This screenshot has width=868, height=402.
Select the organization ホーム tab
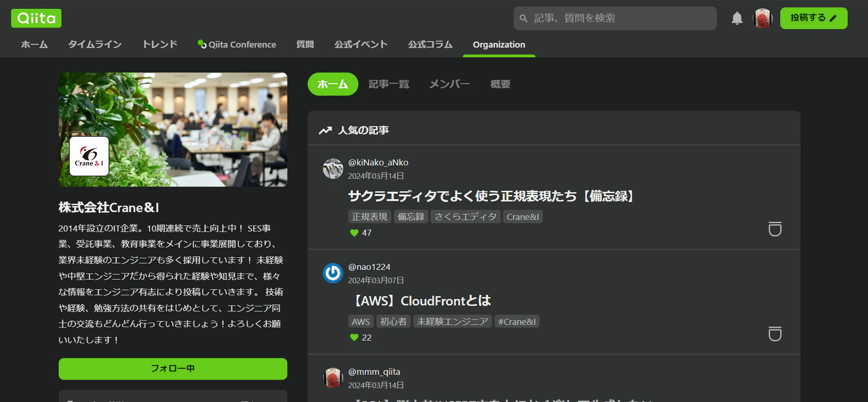(x=333, y=84)
